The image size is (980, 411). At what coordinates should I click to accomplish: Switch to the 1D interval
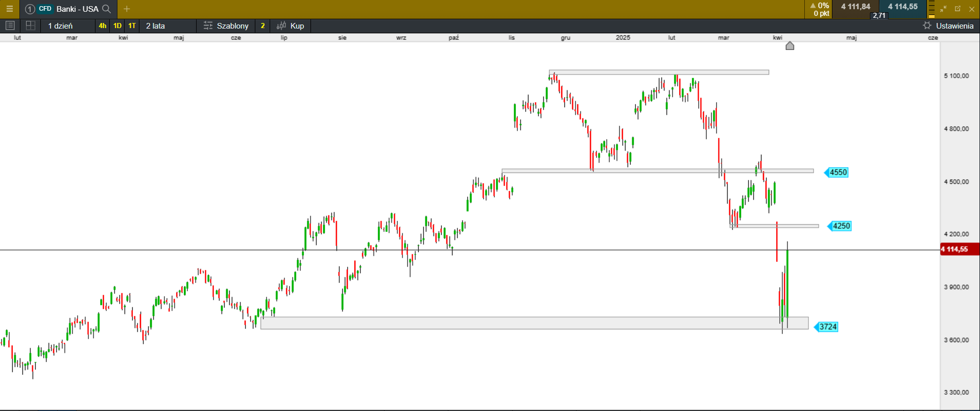[x=117, y=26]
